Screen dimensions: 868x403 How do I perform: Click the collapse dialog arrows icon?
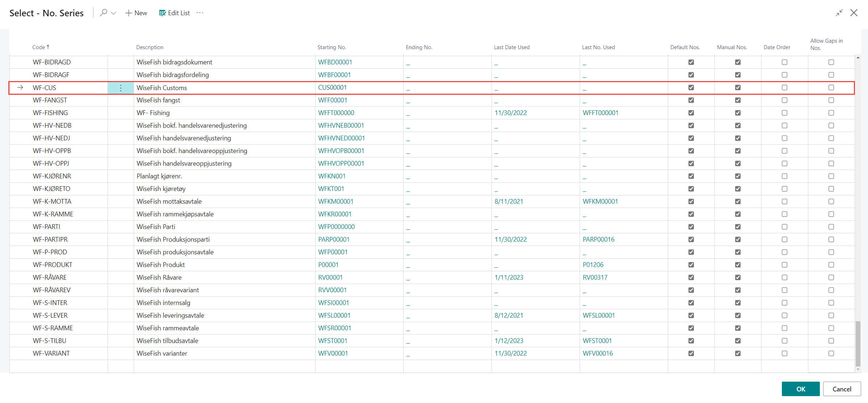(839, 13)
